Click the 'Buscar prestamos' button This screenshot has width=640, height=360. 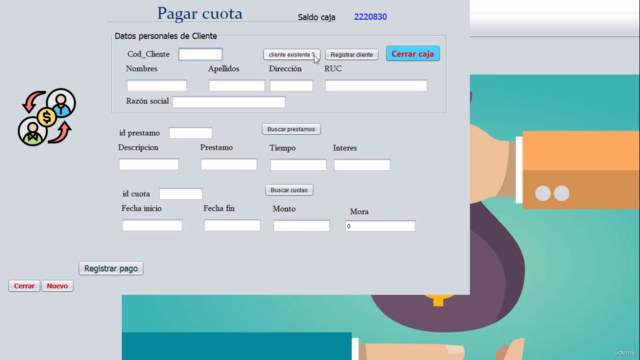[x=291, y=129]
